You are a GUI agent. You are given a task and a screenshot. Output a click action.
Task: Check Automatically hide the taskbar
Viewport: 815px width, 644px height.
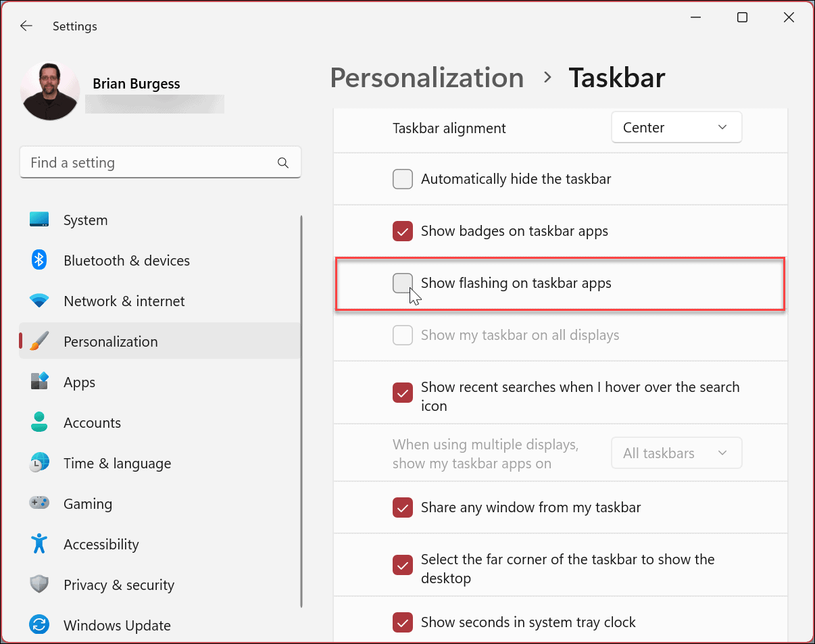(x=403, y=179)
